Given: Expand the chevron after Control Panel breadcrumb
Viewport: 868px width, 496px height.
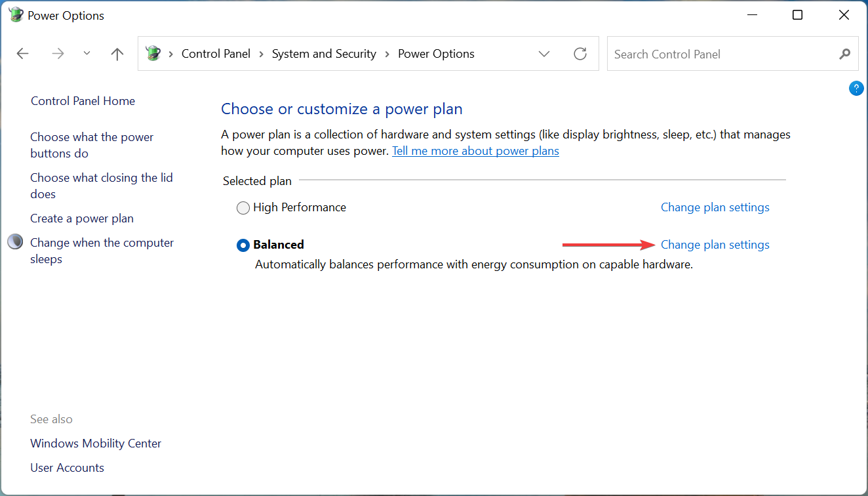Looking at the screenshot, I should [261, 54].
